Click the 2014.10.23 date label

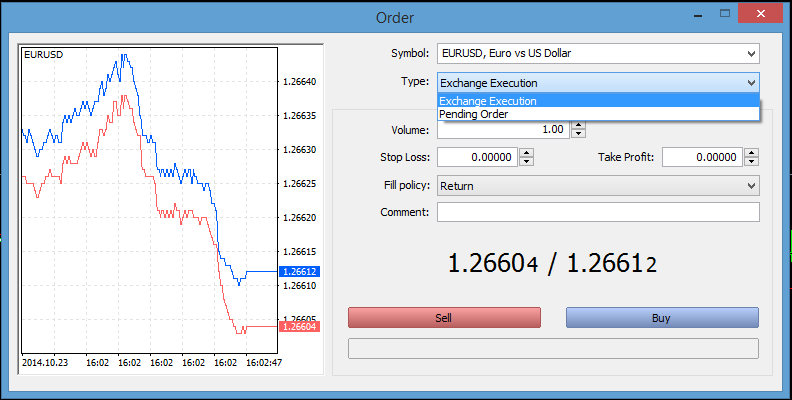[45, 363]
